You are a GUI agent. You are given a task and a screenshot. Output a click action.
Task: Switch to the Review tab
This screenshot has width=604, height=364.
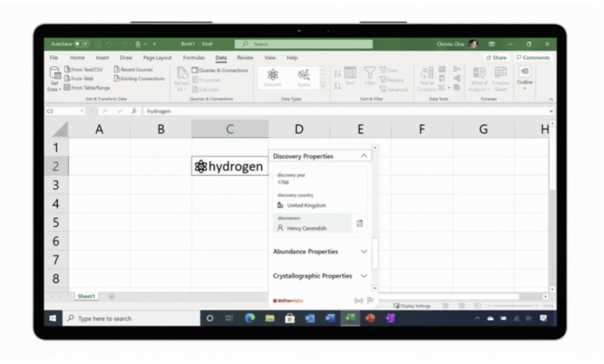(245, 58)
